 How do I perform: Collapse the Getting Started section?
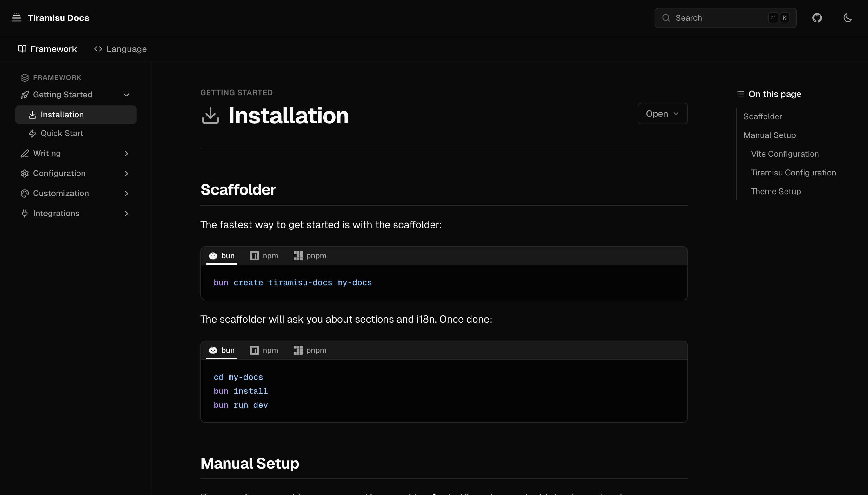(126, 95)
